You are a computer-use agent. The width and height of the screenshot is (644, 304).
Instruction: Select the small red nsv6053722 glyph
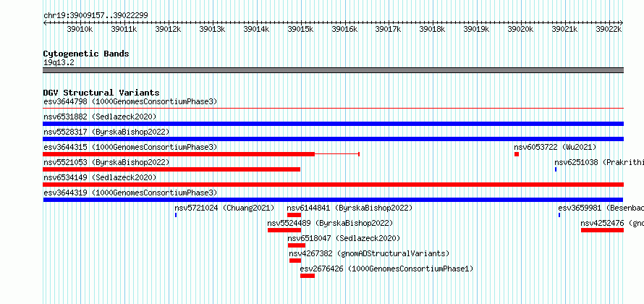tap(517, 154)
